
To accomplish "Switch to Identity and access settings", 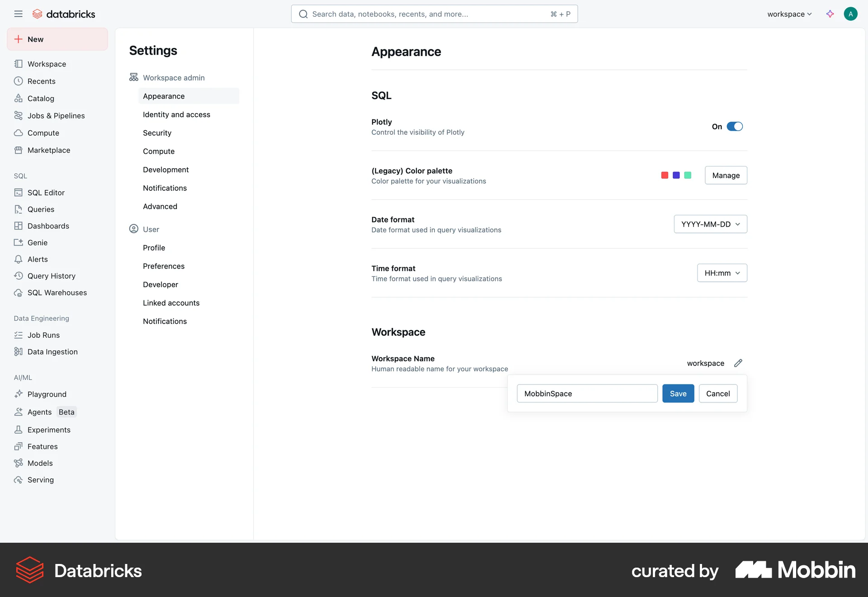I will click(x=176, y=114).
